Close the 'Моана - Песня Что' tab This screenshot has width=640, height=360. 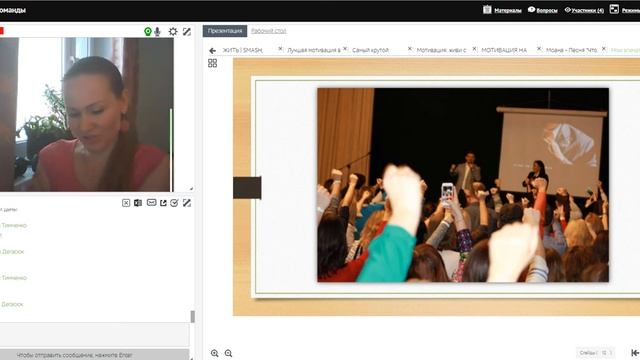click(x=604, y=49)
